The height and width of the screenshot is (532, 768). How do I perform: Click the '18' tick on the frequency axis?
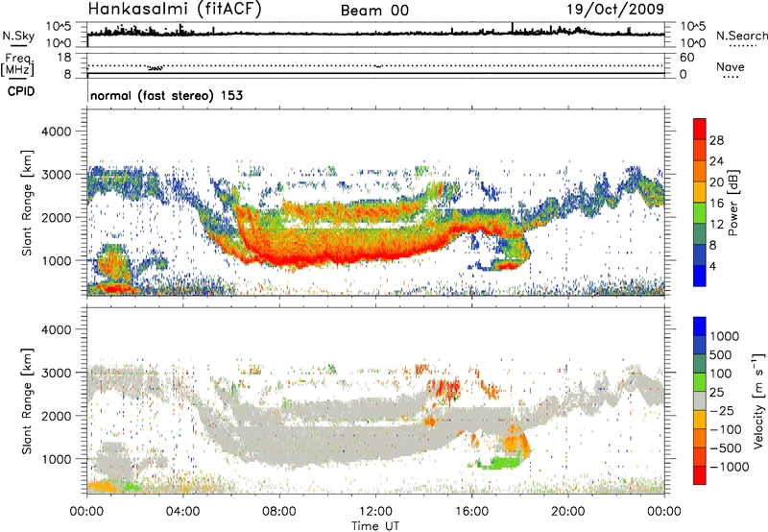point(64,57)
